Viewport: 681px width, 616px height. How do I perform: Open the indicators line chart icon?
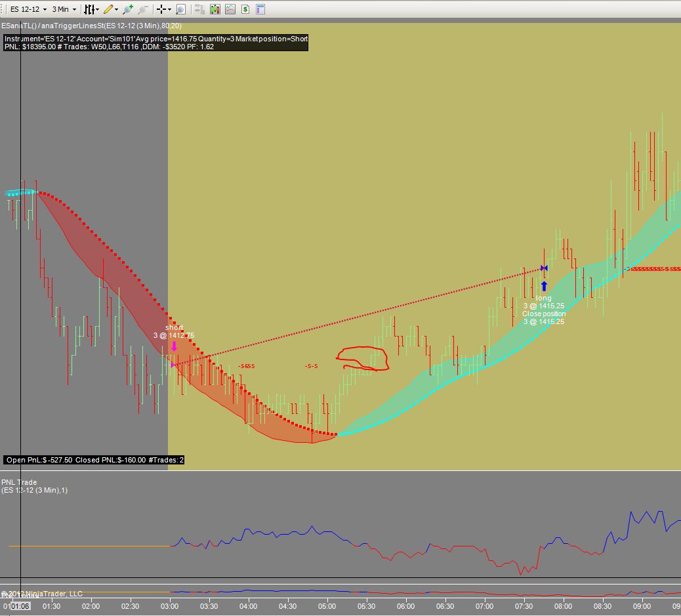[x=230, y=9]
